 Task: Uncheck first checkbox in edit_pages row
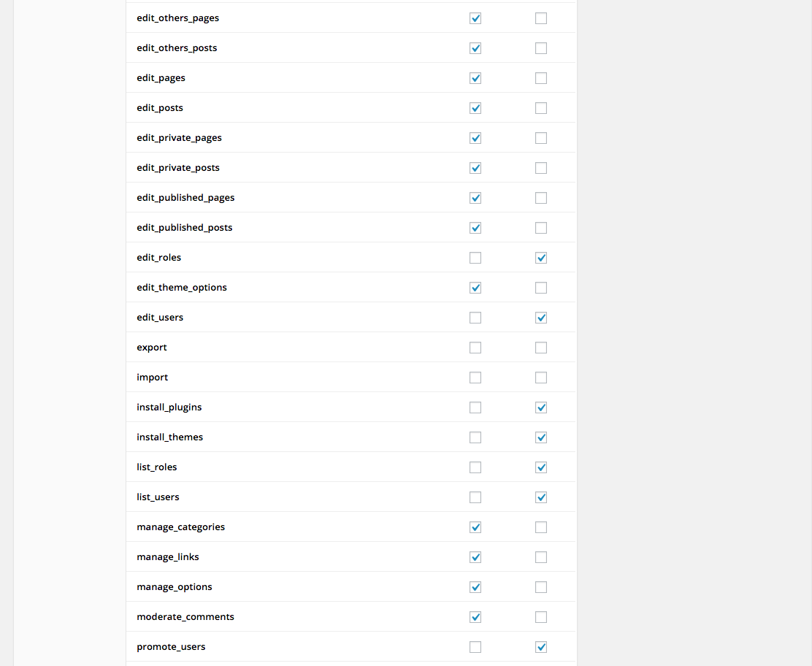(x=475, y=78)
